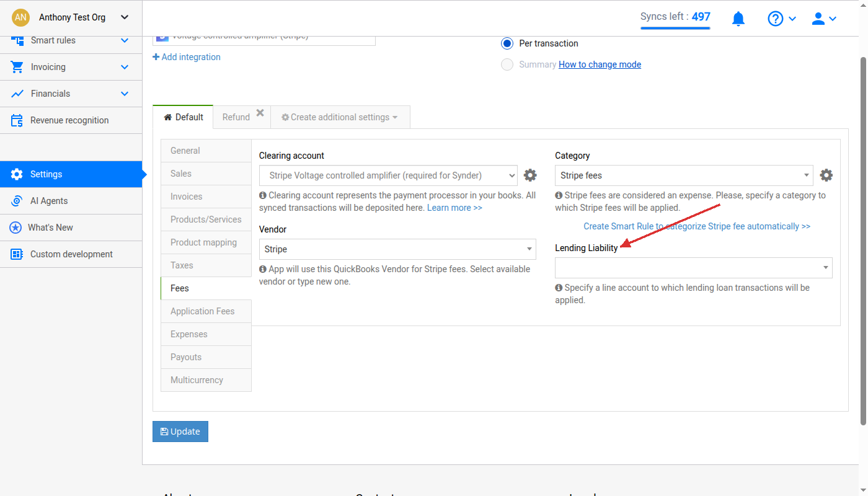Open the Clearing account gear settings

click(530, 175)
